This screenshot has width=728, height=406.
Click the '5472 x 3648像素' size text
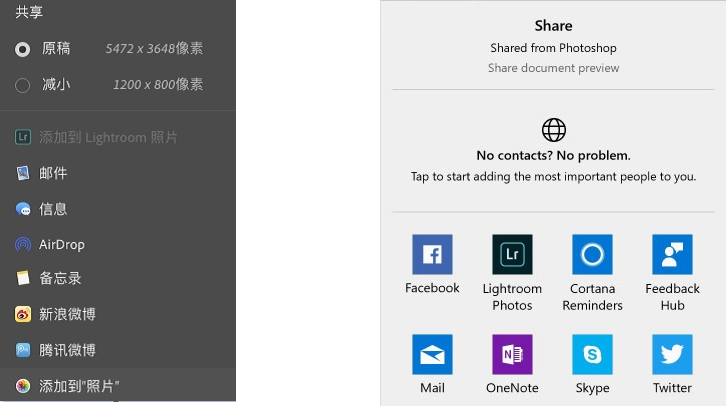click(154, 48)
